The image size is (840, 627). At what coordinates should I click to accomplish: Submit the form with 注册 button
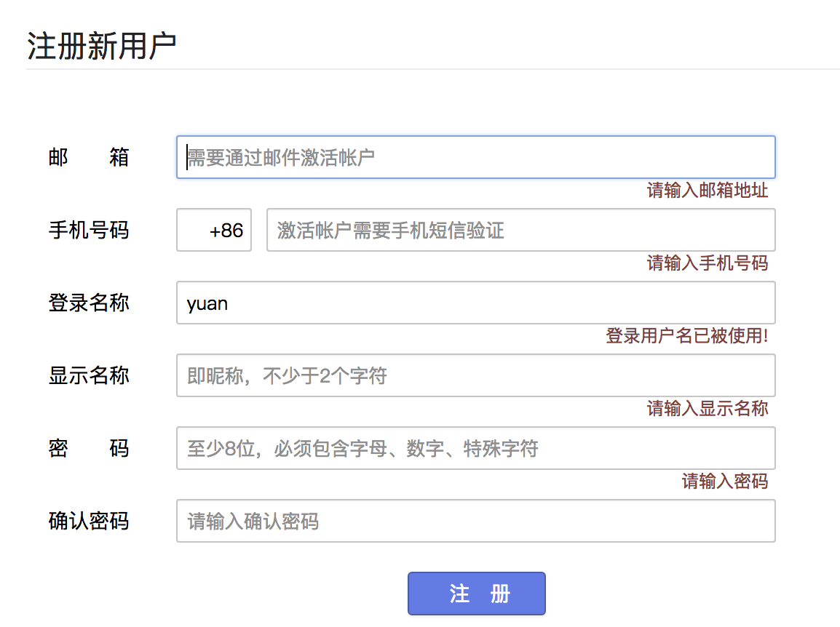(x=477, y=594)
